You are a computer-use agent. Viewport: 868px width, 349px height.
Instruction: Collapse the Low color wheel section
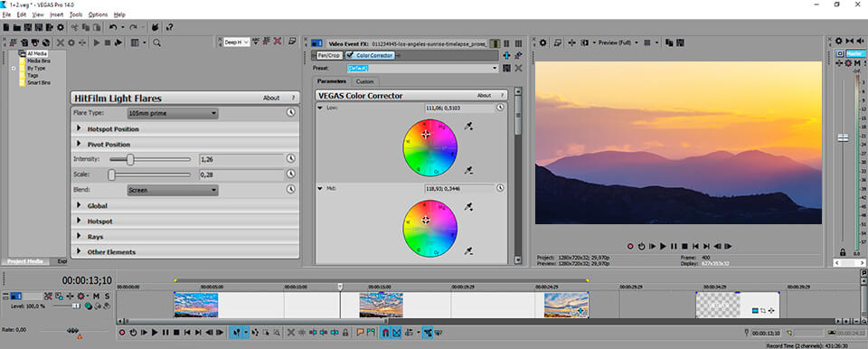[x=320, y=108]
